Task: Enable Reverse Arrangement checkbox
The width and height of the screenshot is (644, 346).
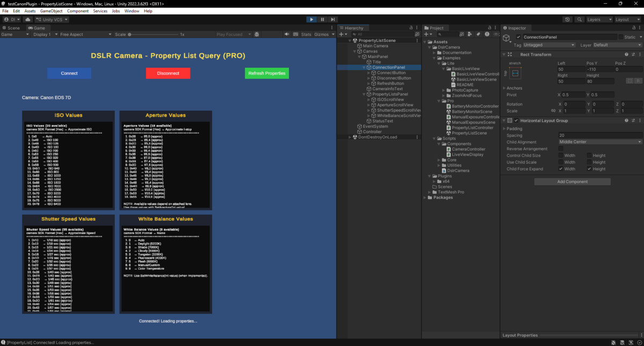Action: tap(561, 149)
